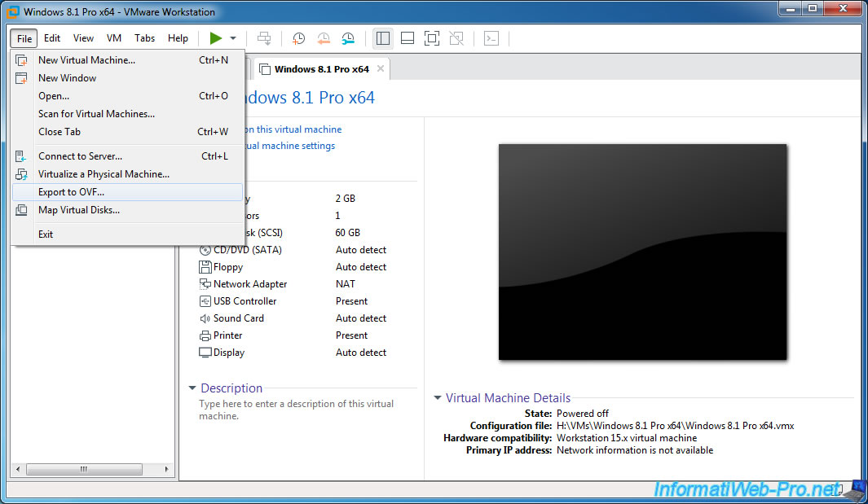The width and height of the screenshot is (868, 504).
Task: Click the Unity mode toolbar icon
Action: (x=456, y=38)
